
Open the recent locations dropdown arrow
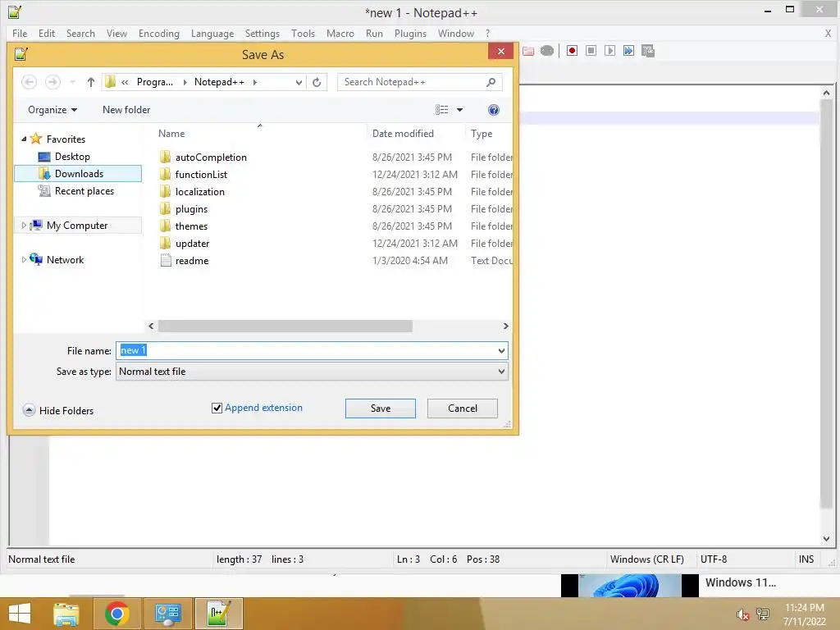[x=72, y=83]
